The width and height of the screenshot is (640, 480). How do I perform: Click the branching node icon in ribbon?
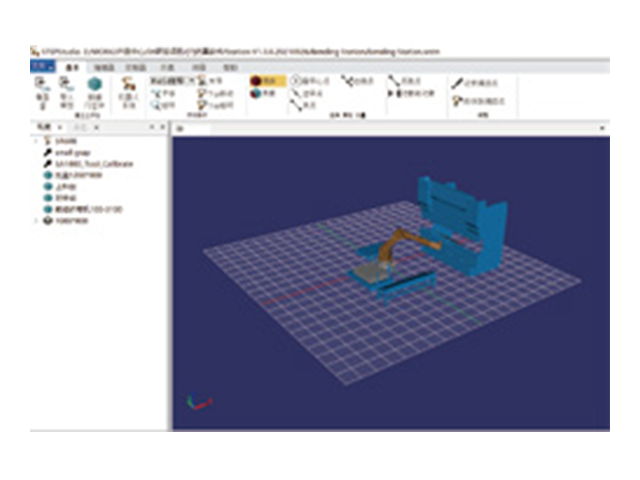tap(347, 81)
